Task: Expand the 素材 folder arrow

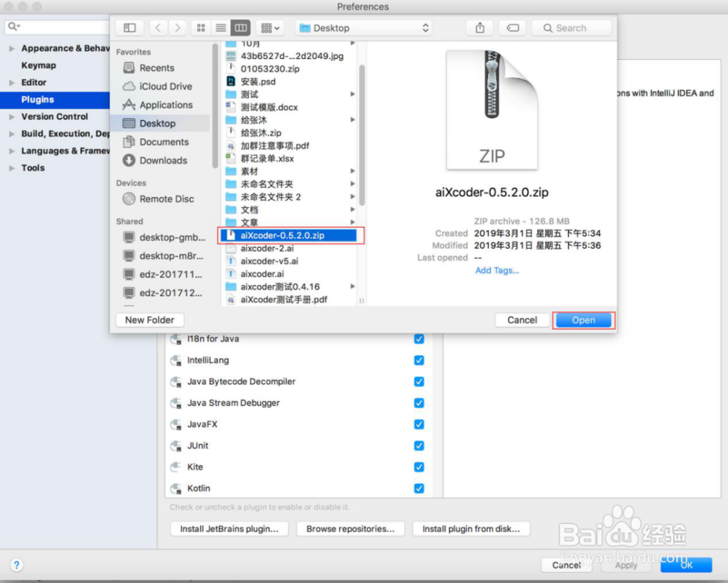Action: (x=352, y=171)
